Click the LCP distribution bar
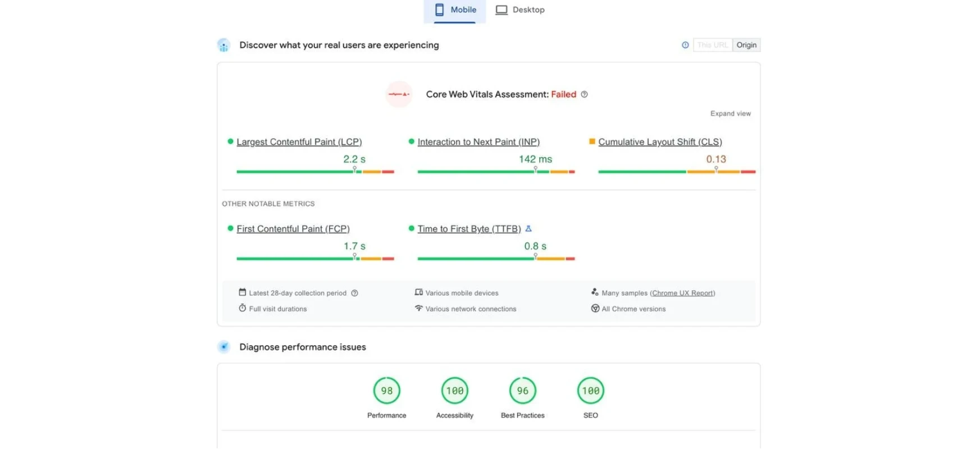This screenshot has height=450, width=980. coord(315,172)
